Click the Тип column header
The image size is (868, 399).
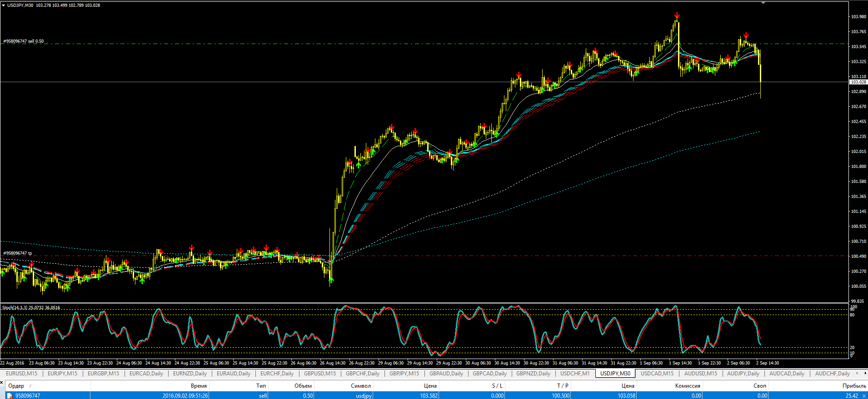[x=261, y=386]
